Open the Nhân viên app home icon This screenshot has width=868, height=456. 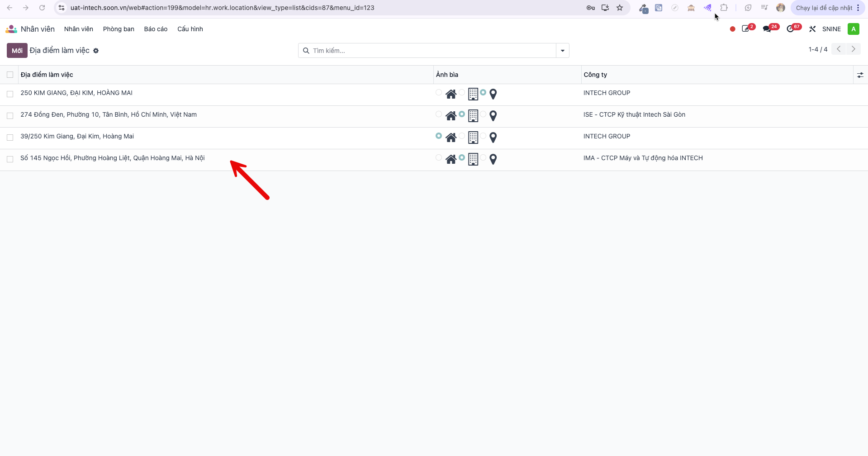pyautogui.click(x=11, y=29)
